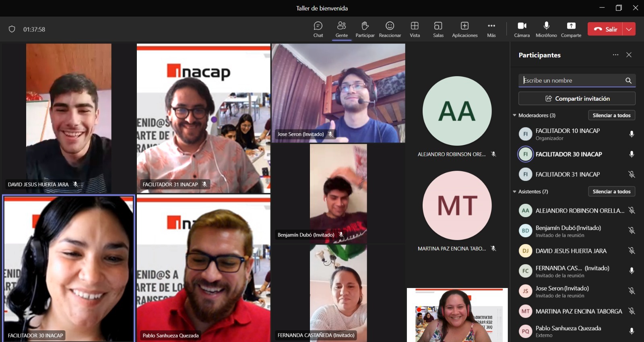Click the shield security icon near timer

pyautogui.click(x=12, y=29)
